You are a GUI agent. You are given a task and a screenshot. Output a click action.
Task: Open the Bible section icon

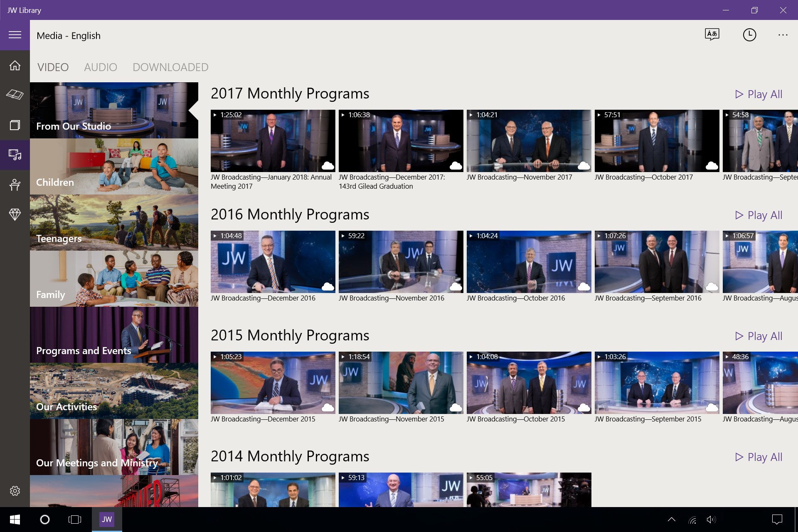click(15, 95)
